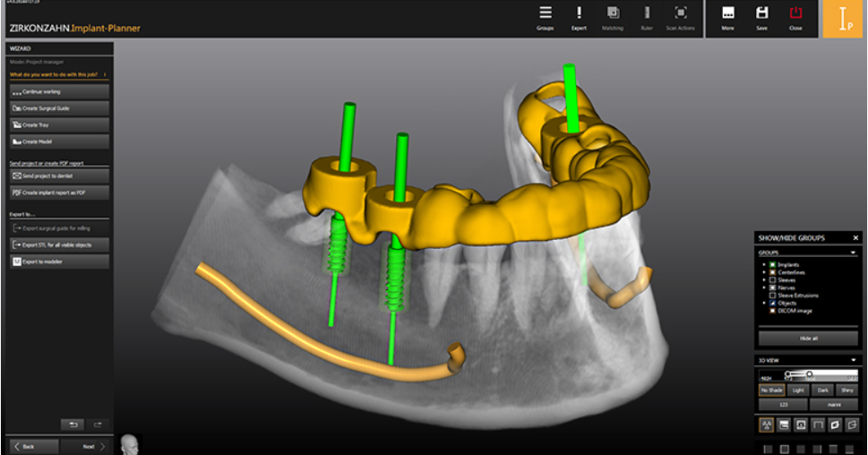Screen dimensions: 868x455
Task: Open the Scan Actions icon
Action: click(x=681, y=13)
